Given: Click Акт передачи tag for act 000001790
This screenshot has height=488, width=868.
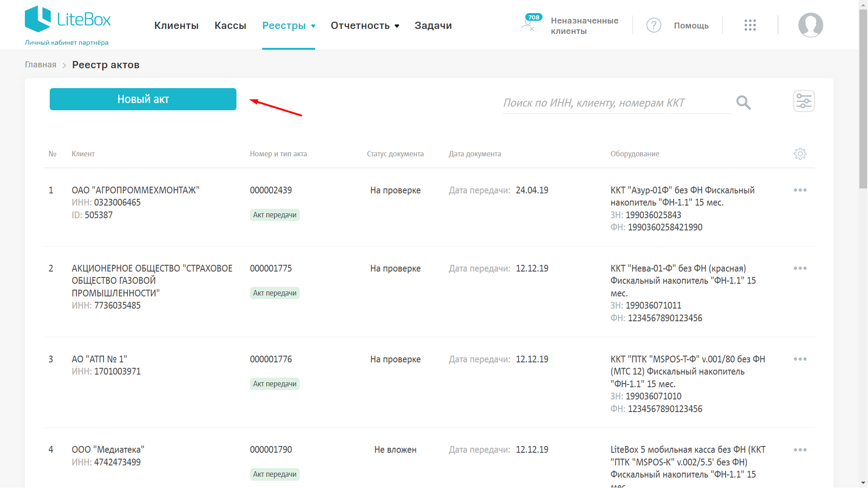Looking at the screenshot, I should 275,474.
